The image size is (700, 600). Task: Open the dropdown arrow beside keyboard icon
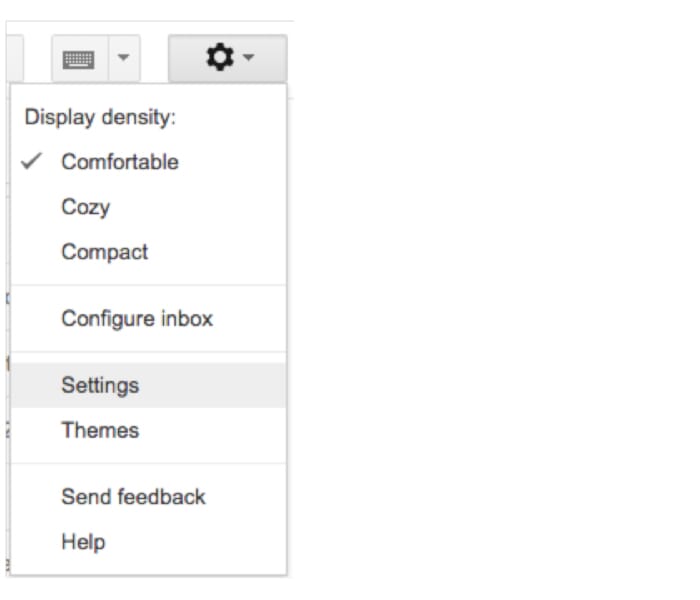click(x=124, y=58)
